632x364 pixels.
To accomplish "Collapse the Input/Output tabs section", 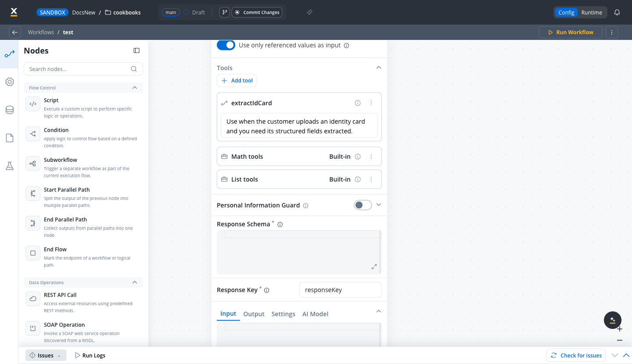I will click(379, 311).
